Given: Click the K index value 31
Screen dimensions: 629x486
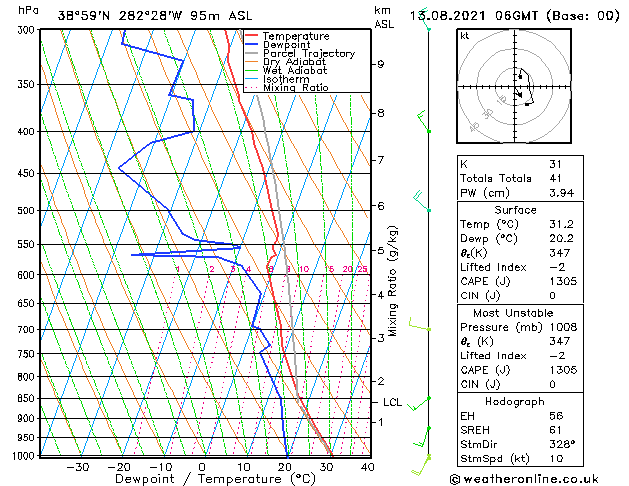Looking at the screenshot, I should coord(556,164).
